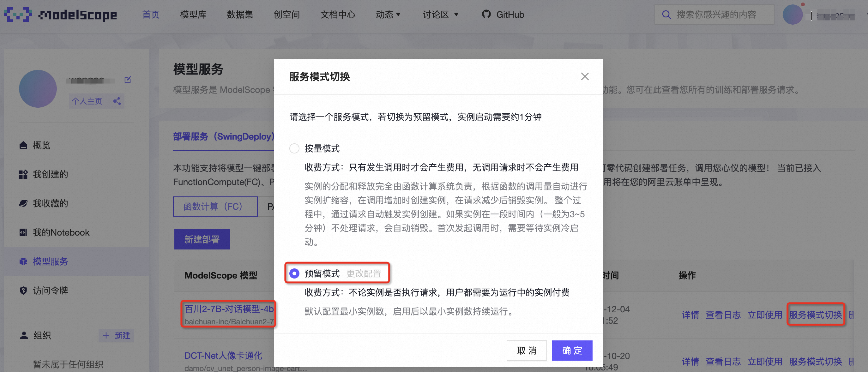Open 模型库 in top navigation
Image resolution: width=868 pixels, height=372 pixels.
click(x=193, y=15)
